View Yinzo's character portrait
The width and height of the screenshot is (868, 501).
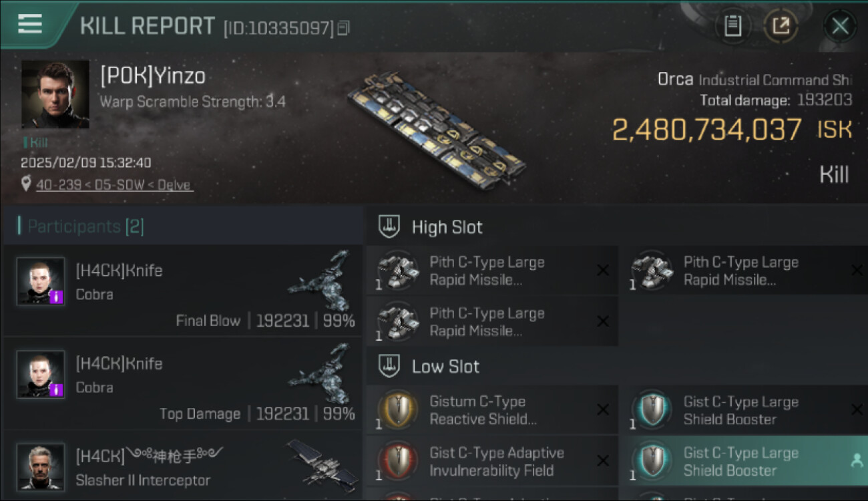click(x=55, y=94)
